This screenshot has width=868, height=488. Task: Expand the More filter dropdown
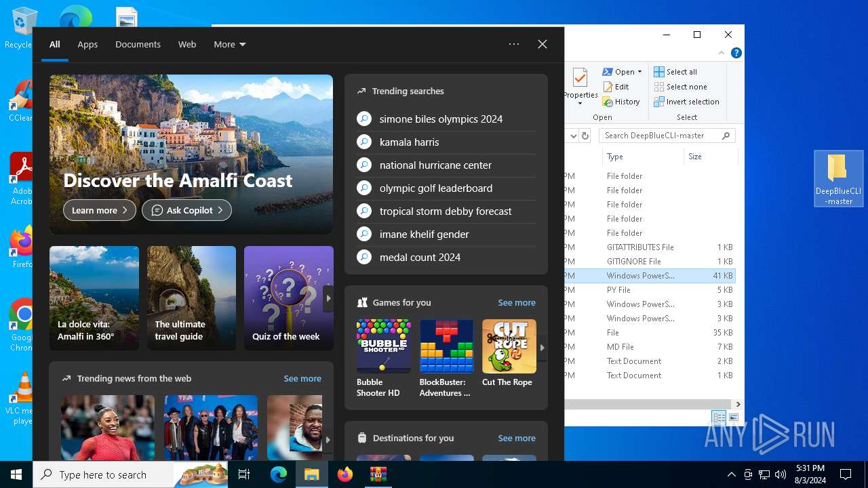[x=230, y=44]
